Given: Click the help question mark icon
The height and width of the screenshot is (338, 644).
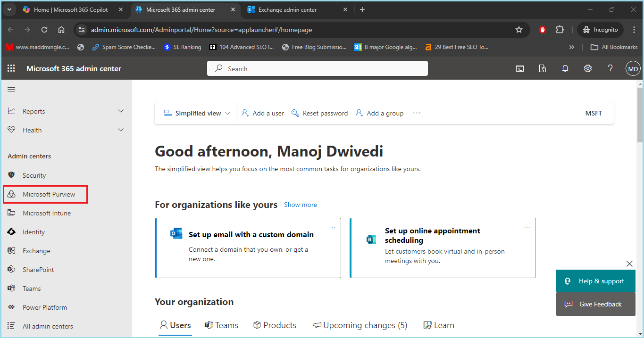Looking at the screenshot, I should (610, 68).
